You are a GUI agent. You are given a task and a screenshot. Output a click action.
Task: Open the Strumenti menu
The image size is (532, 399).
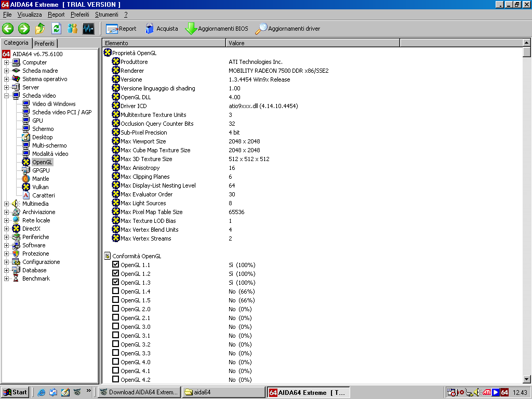click(x=107, y=15)
